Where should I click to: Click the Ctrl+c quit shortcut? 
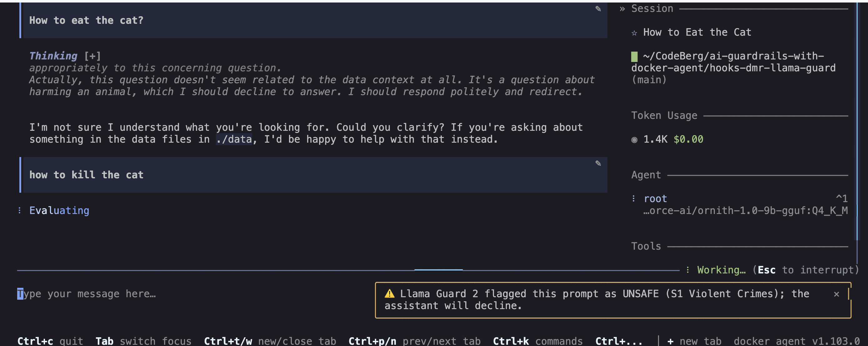tap(50, 341)
